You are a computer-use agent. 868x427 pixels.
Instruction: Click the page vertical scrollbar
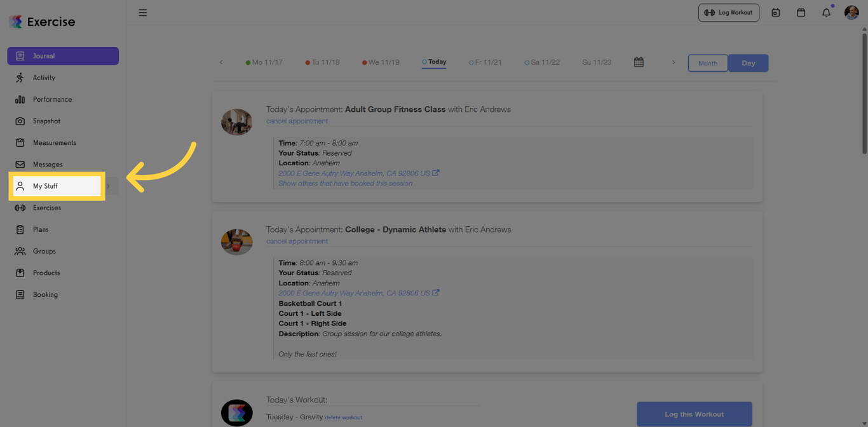(864, 92)
